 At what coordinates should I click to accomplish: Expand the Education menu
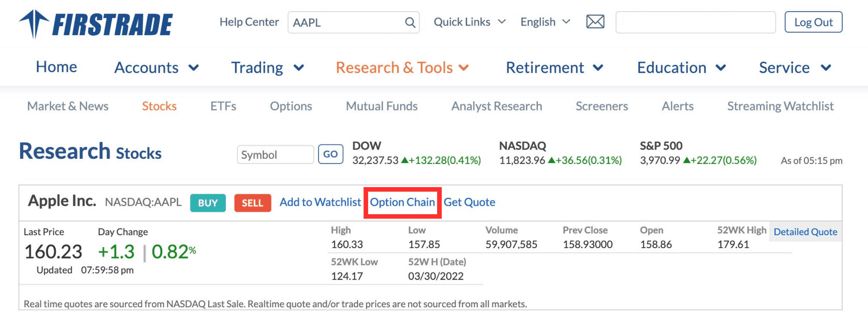[681, 67]
